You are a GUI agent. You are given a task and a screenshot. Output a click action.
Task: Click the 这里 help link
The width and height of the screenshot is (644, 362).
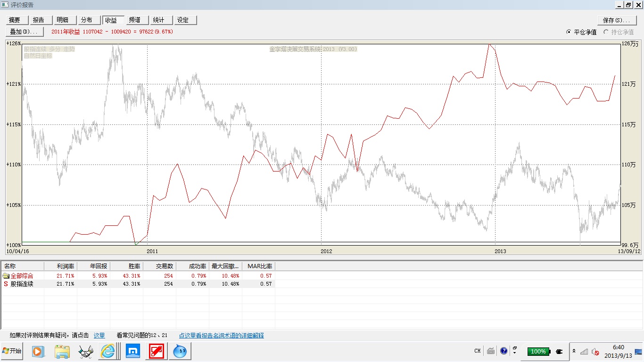click(99, 336)
